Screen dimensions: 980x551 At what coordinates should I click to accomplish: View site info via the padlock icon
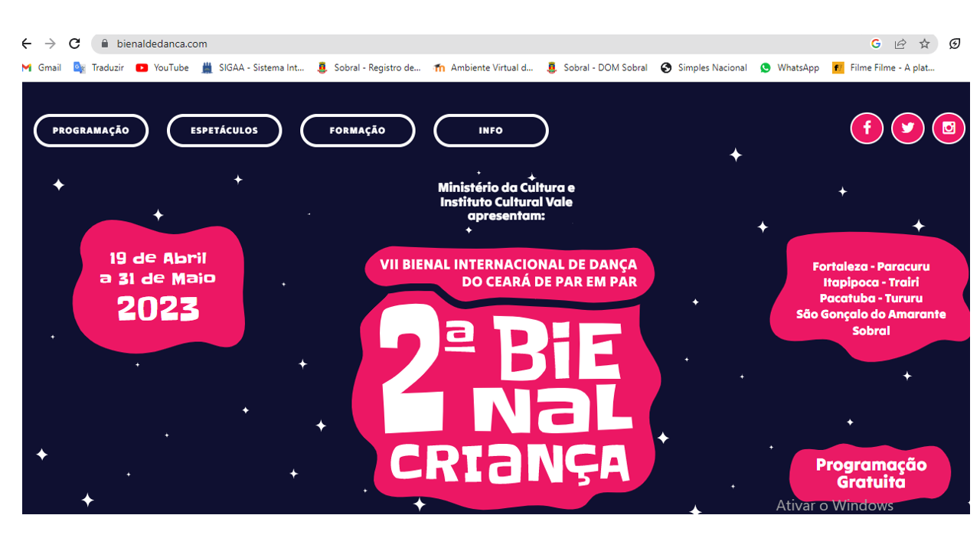click(x=105, y=44)
